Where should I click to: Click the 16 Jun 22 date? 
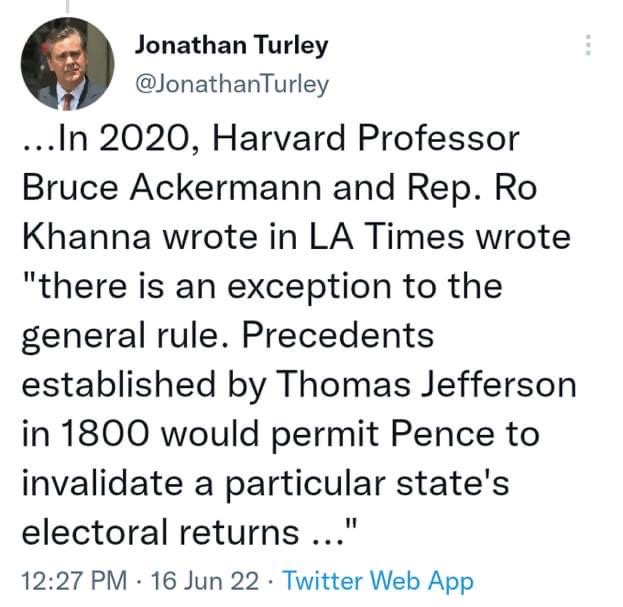205,581
